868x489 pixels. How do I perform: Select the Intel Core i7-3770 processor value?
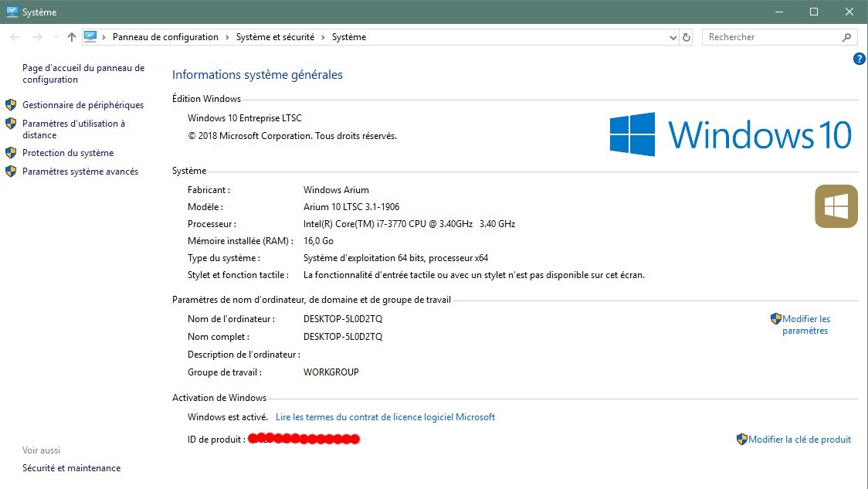pos(409,224)
